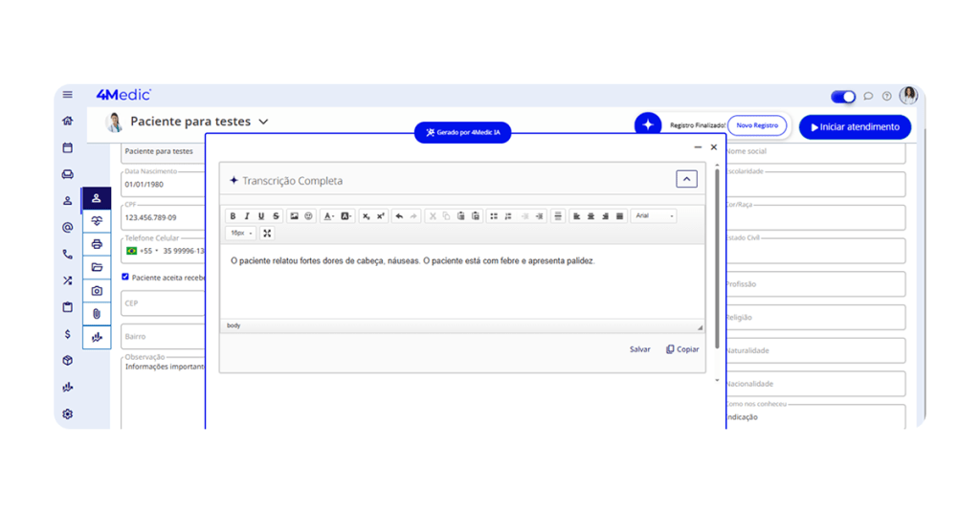Click the Iniciar atendimento button
This screenshot has height=514, width=980.
(x=855, y=126)
